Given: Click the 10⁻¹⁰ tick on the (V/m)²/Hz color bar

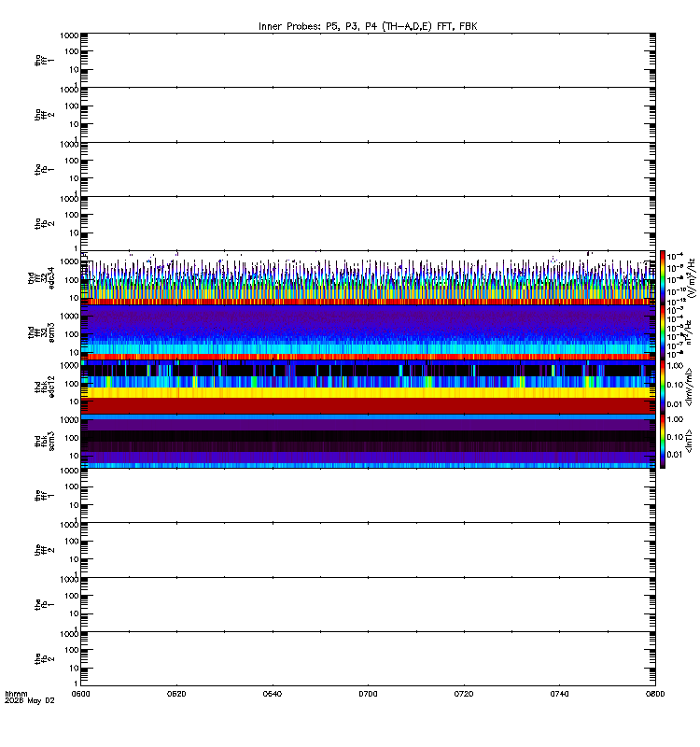Looking at the screenshot, I should 676,291.
